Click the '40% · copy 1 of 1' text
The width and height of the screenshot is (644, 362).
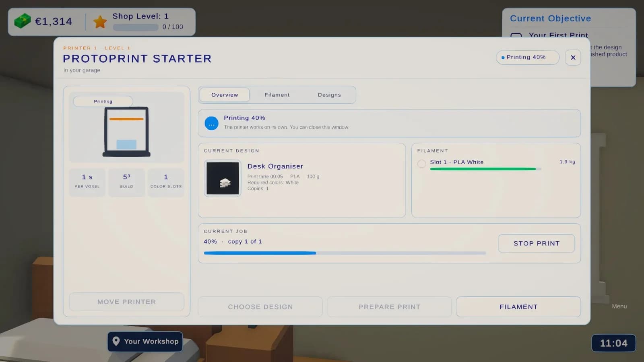tap(233, 241)
